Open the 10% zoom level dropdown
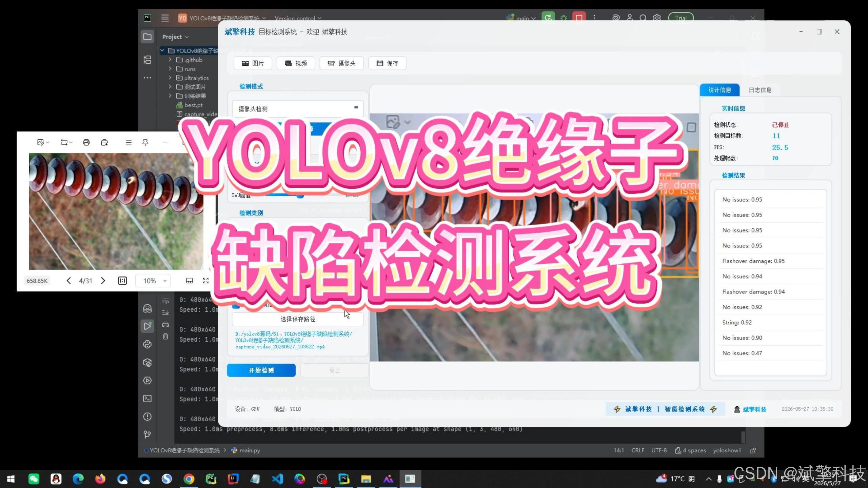Screen dimensions: 868x488 [x=153, y=281]
